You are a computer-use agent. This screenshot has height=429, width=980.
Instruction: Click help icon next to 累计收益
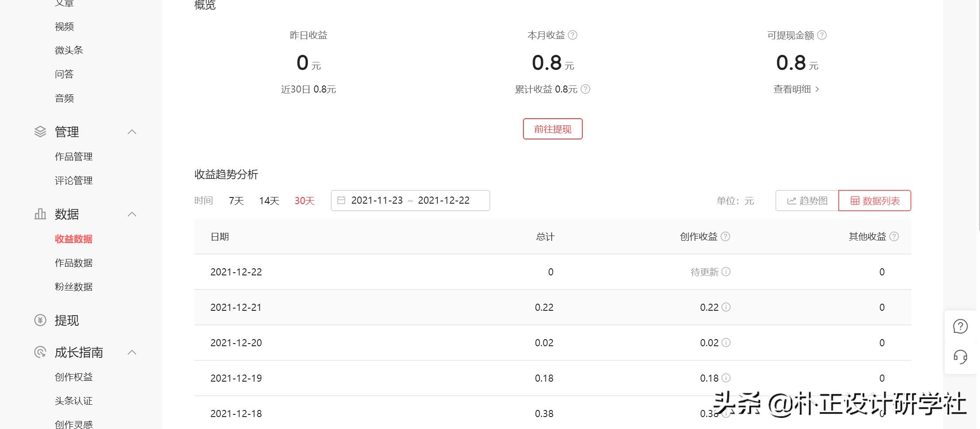point(585,89)
